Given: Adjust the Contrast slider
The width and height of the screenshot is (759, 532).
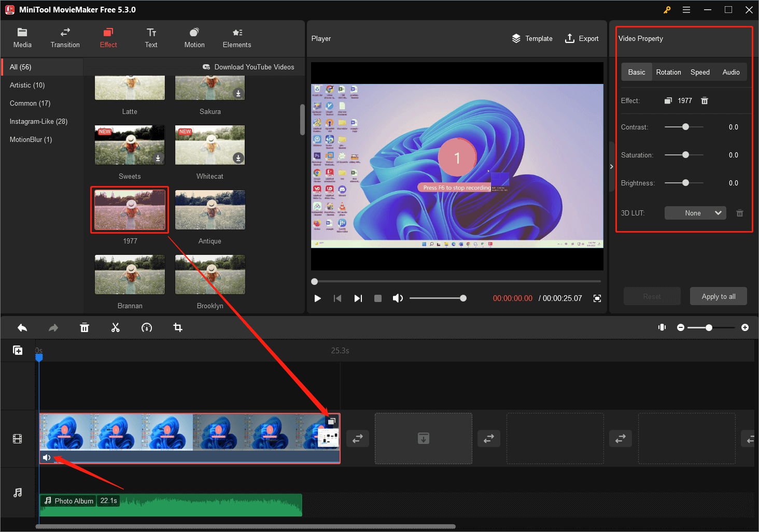Looking at the screenshot, I should tap(684, 127).
